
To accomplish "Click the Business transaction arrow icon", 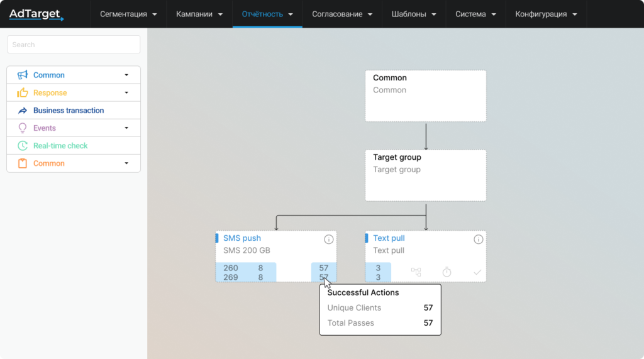I will tap(23, 111).
